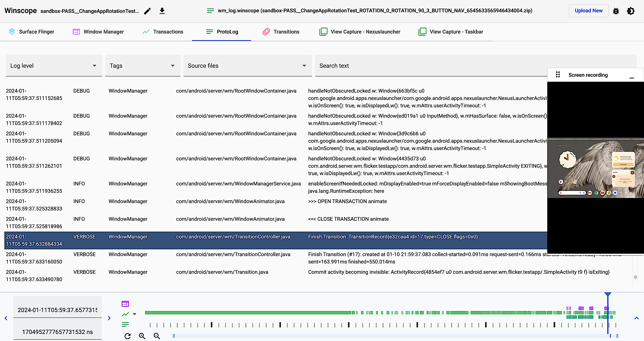Click the zoom in magnifier icon
This screenshot has width=644, height=341.
click(x=143, y=336)
